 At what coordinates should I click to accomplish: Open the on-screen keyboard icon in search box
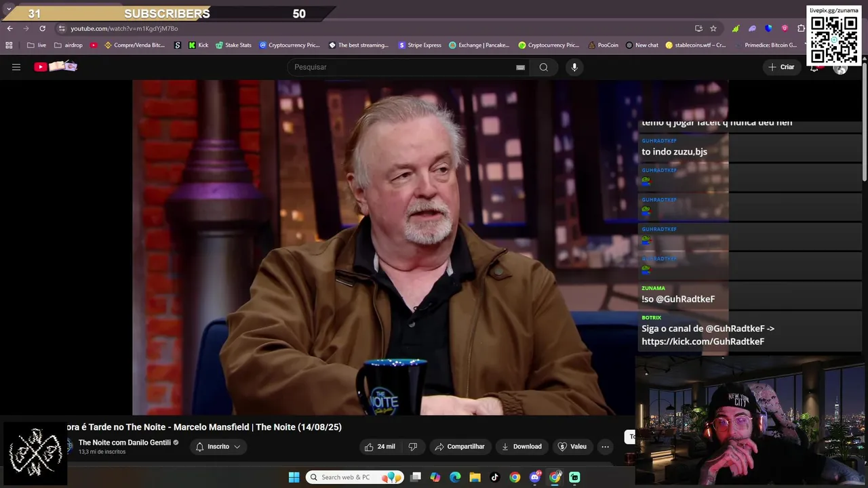(x=520, y=67)
